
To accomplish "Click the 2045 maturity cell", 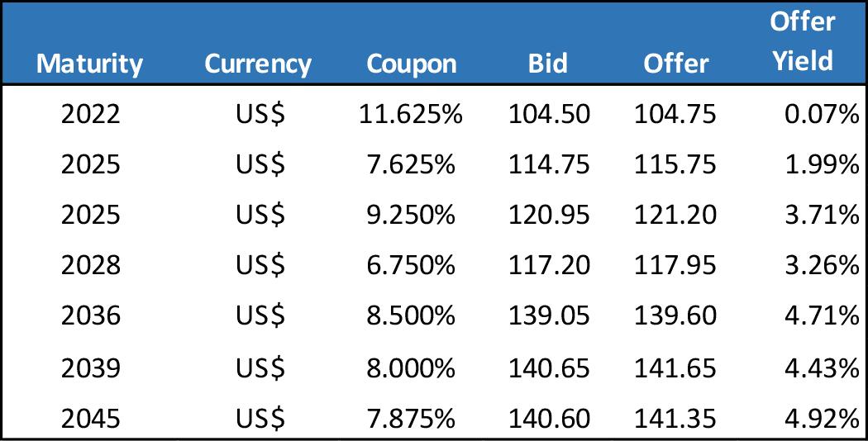I will click(90, 418).
